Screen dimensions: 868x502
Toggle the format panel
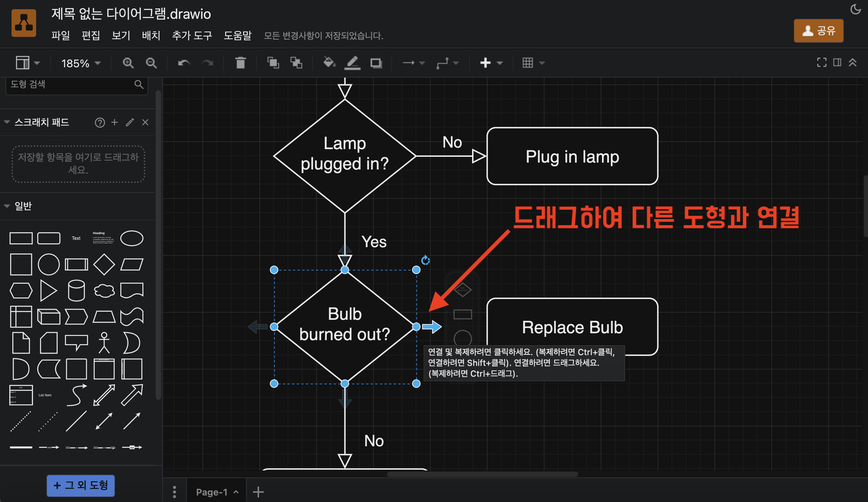837,63
